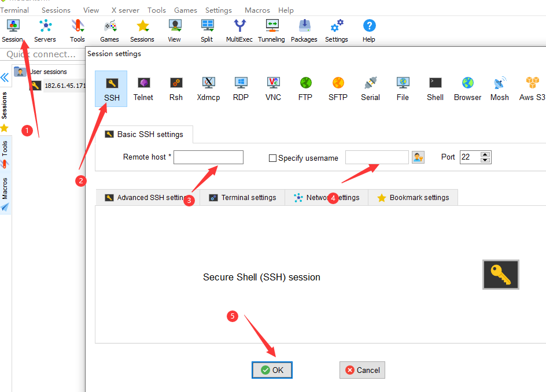Dismiss dialog with Cancel button
The width and height of the screenshot is (546, 392).
click(362, 370)
